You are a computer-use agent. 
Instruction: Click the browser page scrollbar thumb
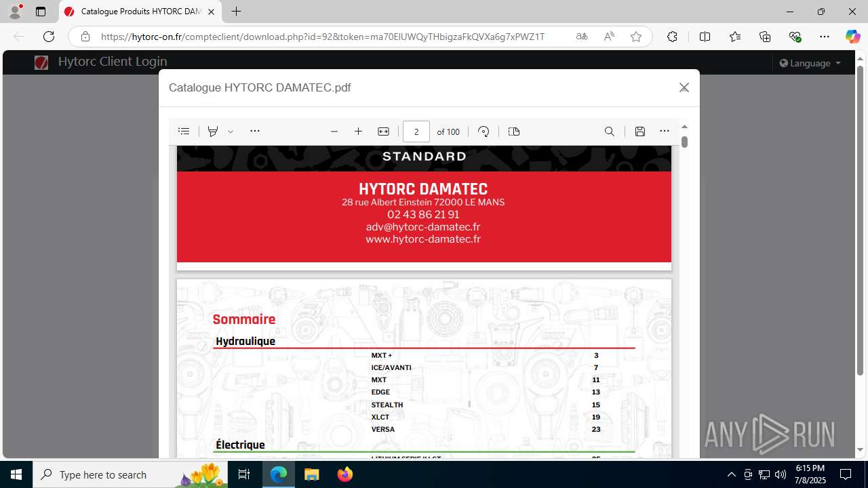coord(860,220)
